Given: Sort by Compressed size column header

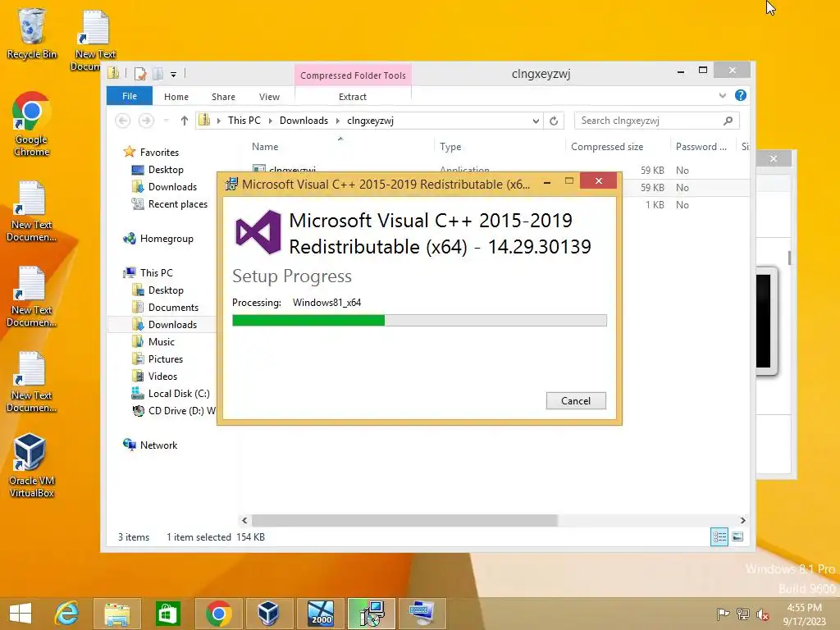Looking at the screenshot, I should 618,146.
